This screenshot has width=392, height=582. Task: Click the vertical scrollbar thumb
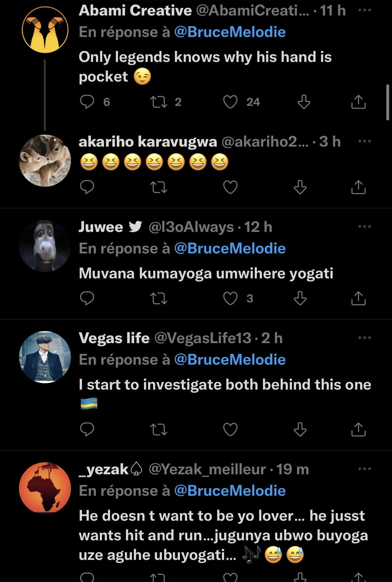click(388, 102)
